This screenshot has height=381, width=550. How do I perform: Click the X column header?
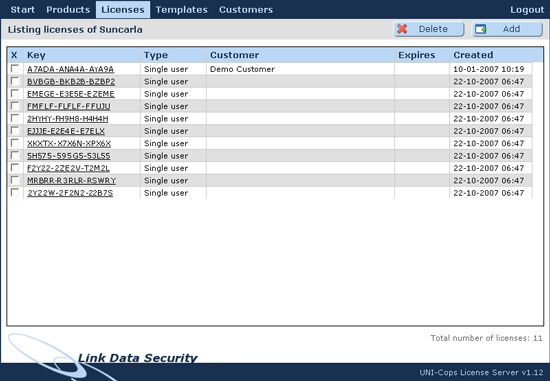tap(14, 55)
